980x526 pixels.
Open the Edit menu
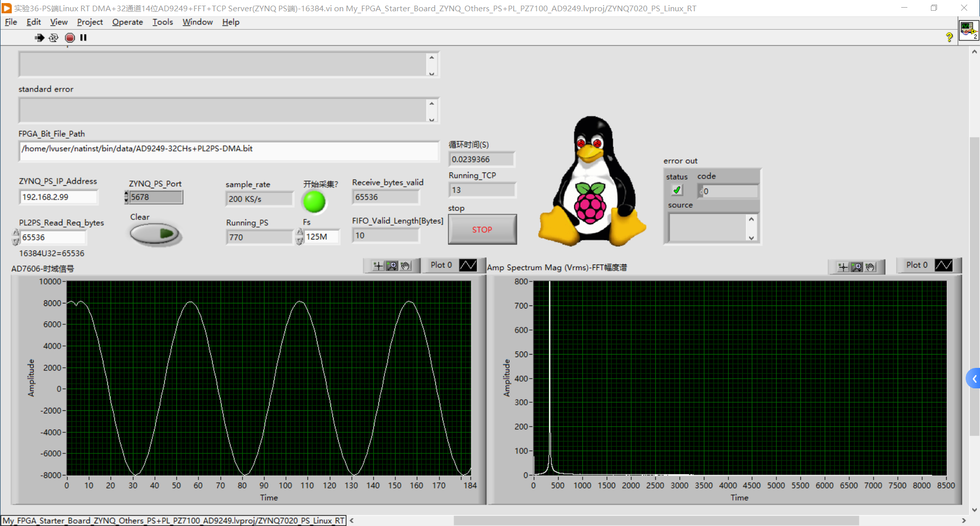[x=34, y=22]
